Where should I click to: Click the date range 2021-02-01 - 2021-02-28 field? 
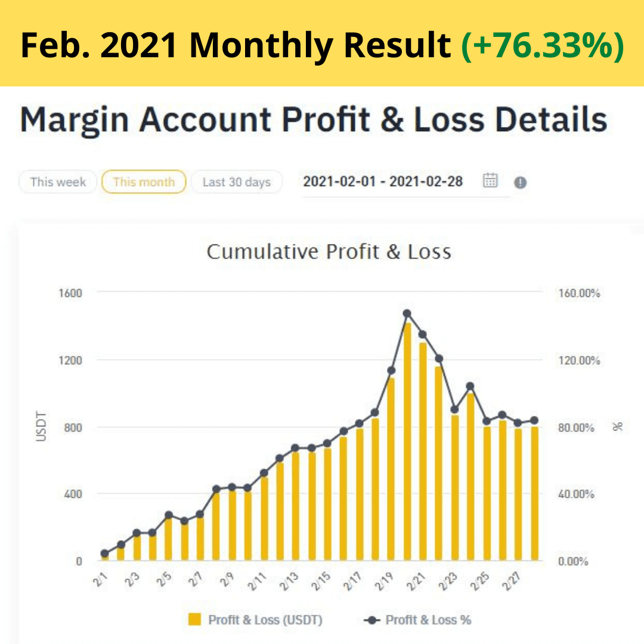[383, 181]
